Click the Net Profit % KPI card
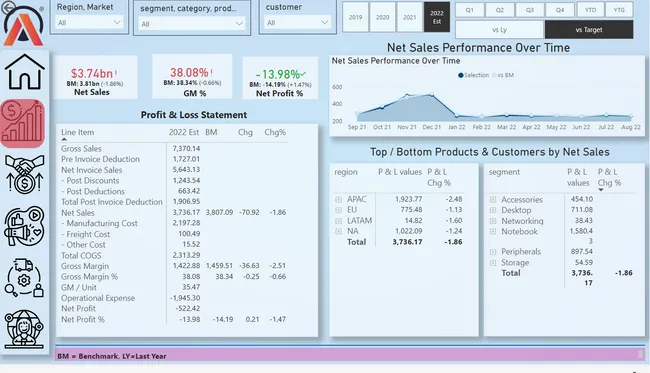650x373 pixels. tap(280, 78)
